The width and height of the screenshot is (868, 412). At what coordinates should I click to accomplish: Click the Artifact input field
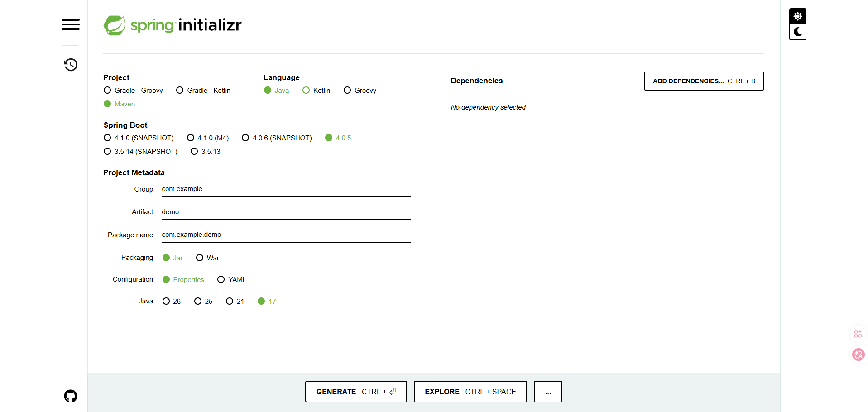pos(286,212)
